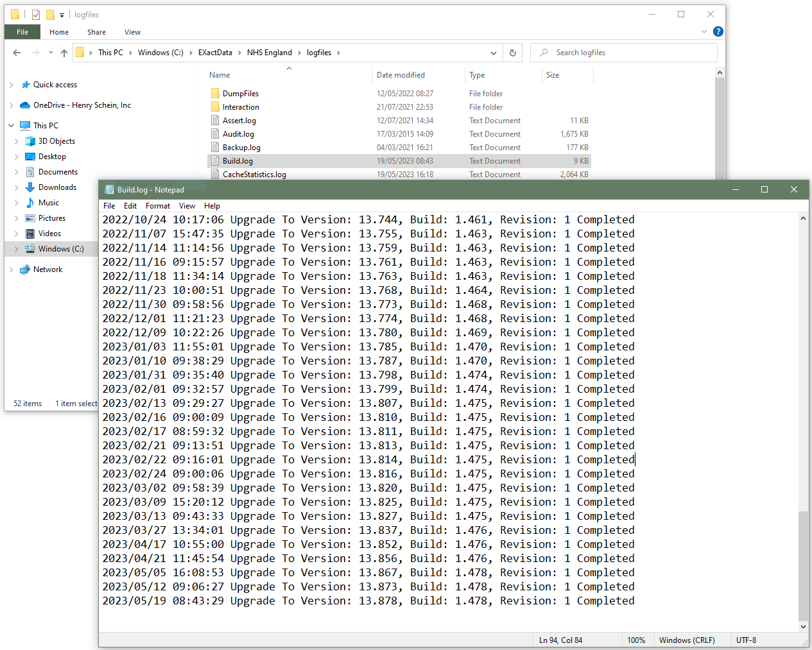Click the Notepad vertical scrollbar thumb
The image size is (812, 650).
click(x=804, y=566)
